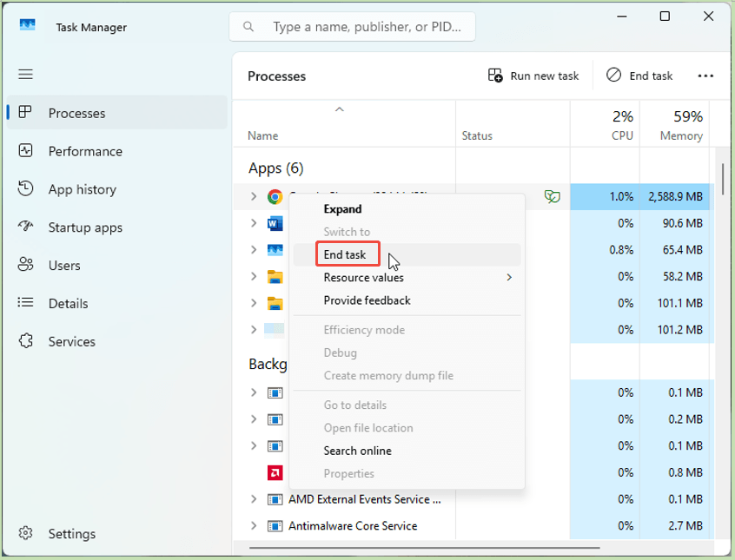Click End task in the toolbar
This screenshot has height=560, width=735.
coord(639,76)
